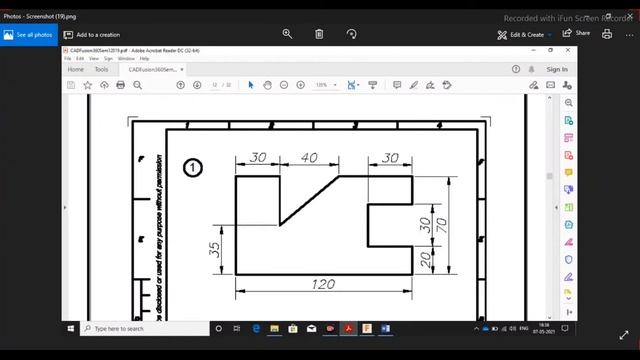Screen dimensions: 640x360
Task: Open the Acrobat Edit menu
Action: pos(80,59)
